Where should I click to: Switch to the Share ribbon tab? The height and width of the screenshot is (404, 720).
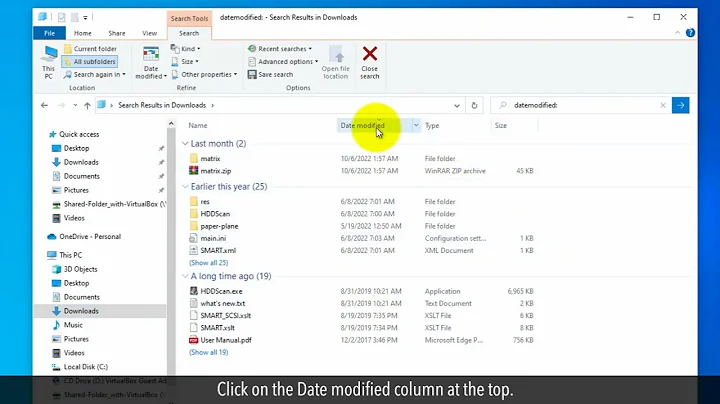click(x=117, y=33)
